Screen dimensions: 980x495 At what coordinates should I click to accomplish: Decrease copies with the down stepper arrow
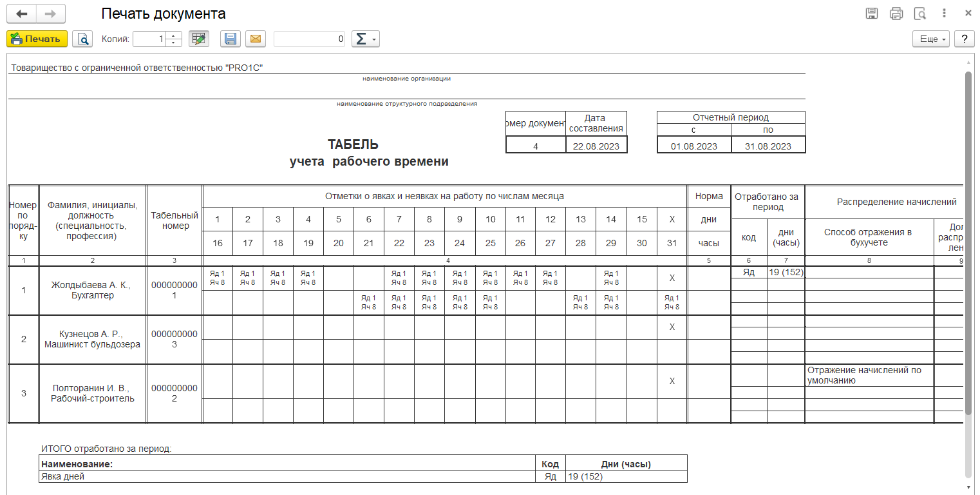click(174, 43)
